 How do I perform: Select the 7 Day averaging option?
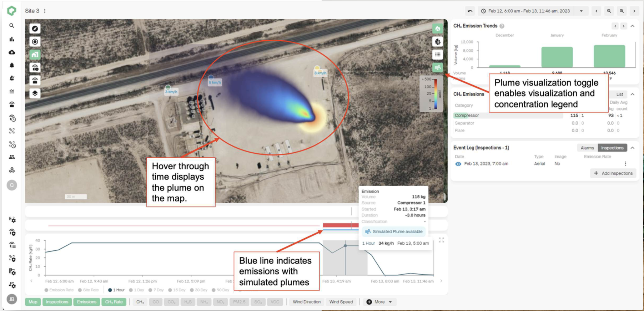tap(156, 290)
